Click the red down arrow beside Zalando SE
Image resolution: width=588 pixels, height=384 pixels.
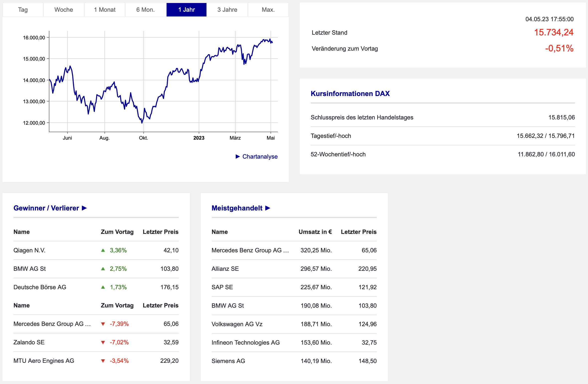[103, 342]
